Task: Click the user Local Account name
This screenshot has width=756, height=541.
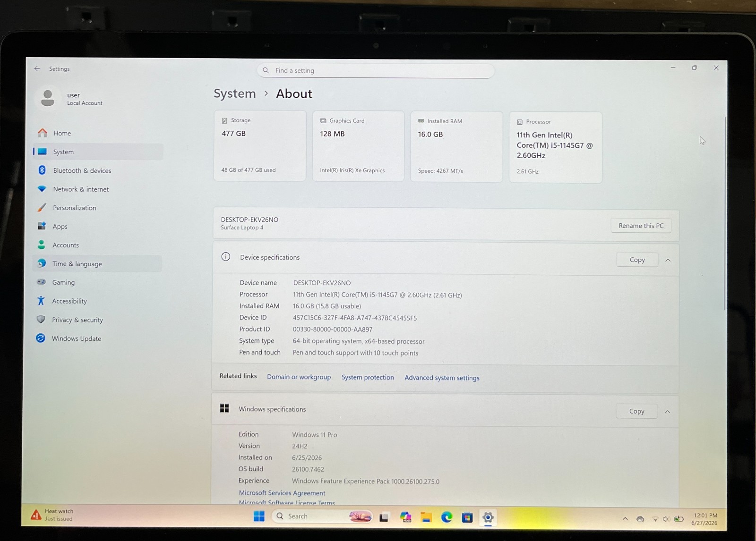Action: pos(85,99)
